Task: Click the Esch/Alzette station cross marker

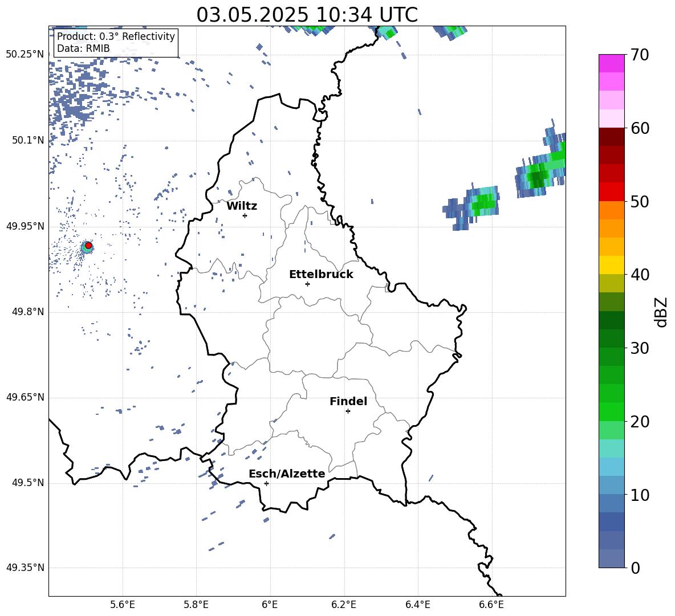Action: [x=266, y=483]
